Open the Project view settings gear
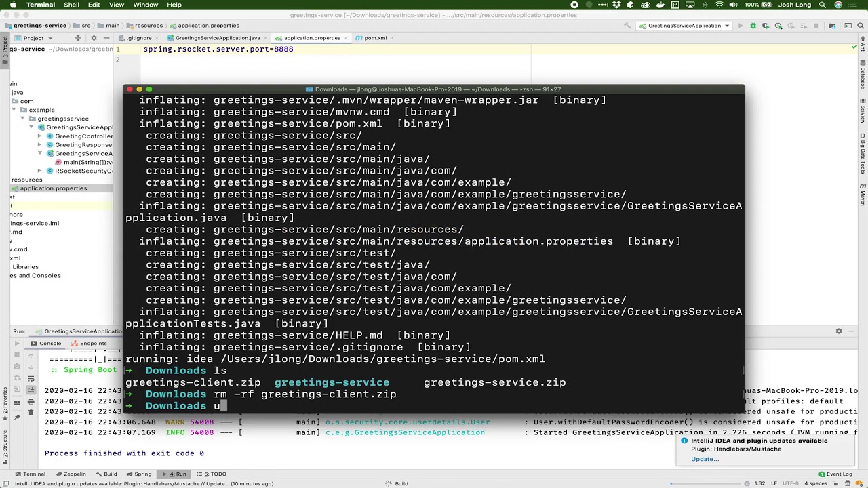Image resolution: width=868 pixels, height=488 pixels. (x=94, y=38)
